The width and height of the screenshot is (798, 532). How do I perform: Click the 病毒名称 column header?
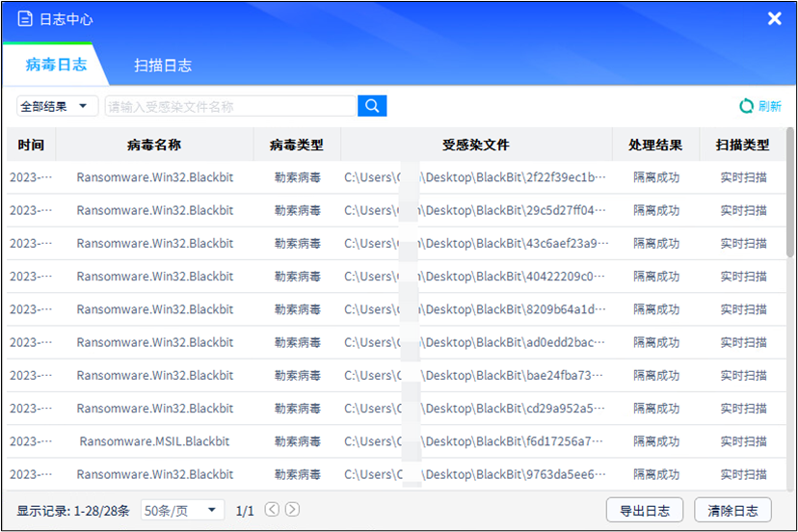pyautogui.click(x=154, y=146)
